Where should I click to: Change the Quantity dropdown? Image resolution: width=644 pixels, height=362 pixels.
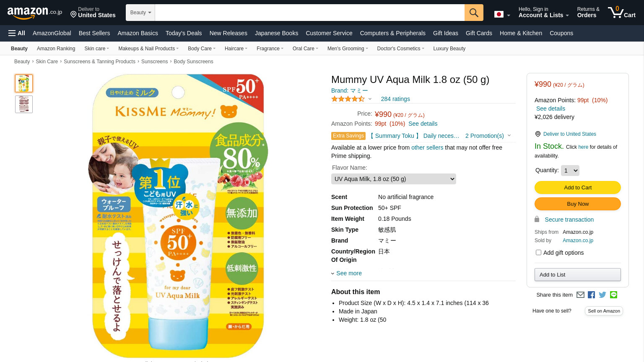570,171
